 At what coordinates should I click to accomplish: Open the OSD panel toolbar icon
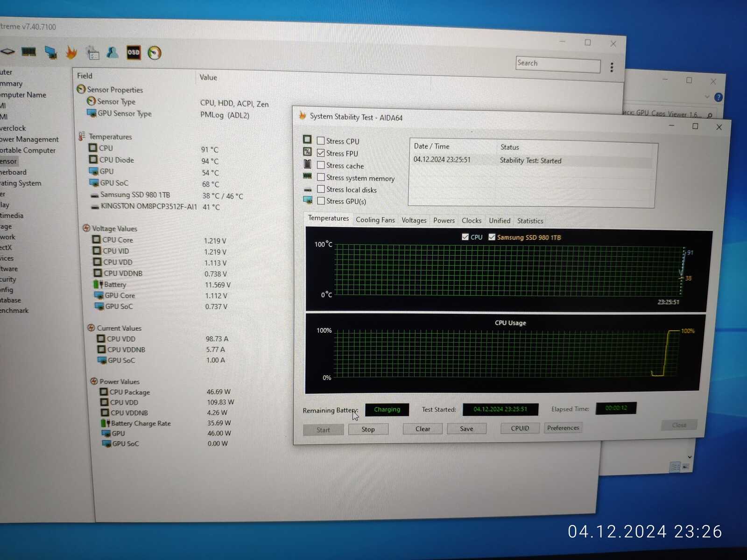click(x=134, y=52)
